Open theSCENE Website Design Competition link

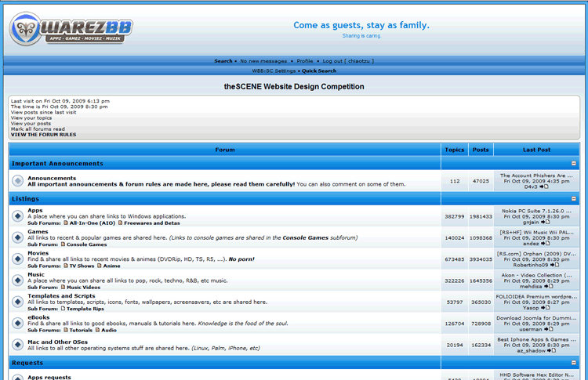pos(294,86)
